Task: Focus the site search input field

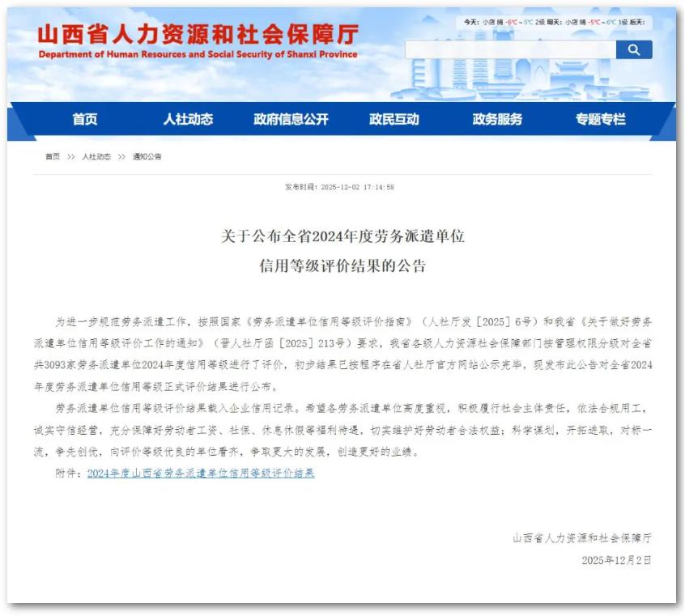Action: click(510, 50)
